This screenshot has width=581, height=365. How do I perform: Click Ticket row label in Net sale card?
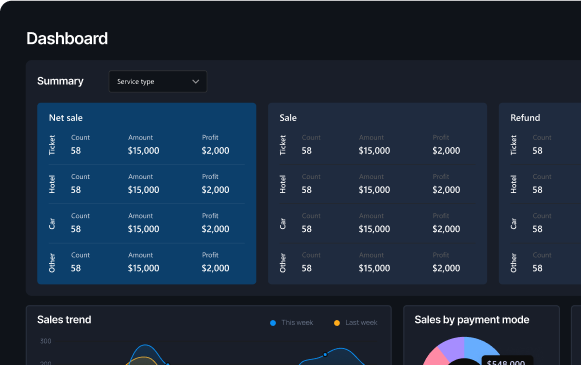(x=52, y=145)
